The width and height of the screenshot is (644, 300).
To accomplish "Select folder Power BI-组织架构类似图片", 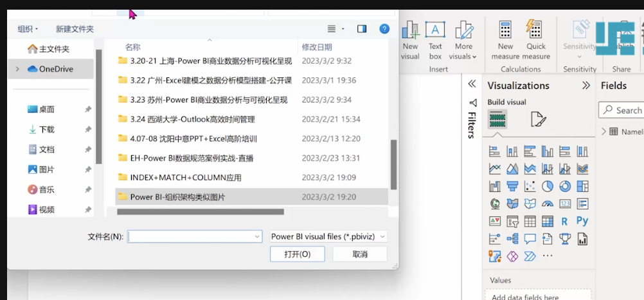I will coord(251,197).
